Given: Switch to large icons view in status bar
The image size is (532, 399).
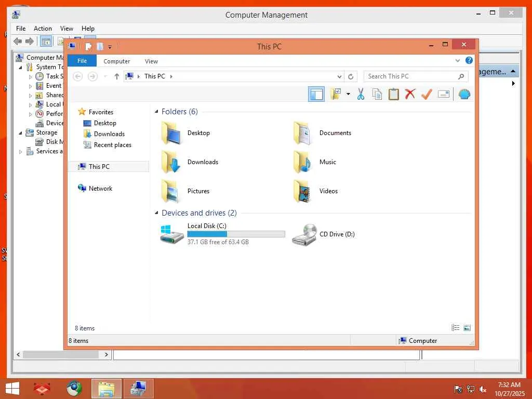Looking at the screenshot, I should pyautogui.click(x=467, y=328).
